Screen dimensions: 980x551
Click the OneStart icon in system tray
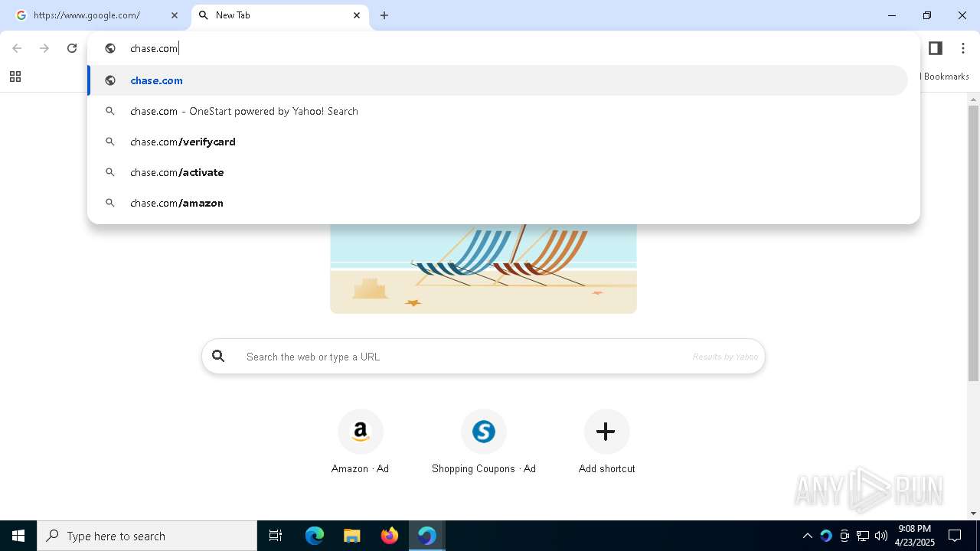(825, 536)
